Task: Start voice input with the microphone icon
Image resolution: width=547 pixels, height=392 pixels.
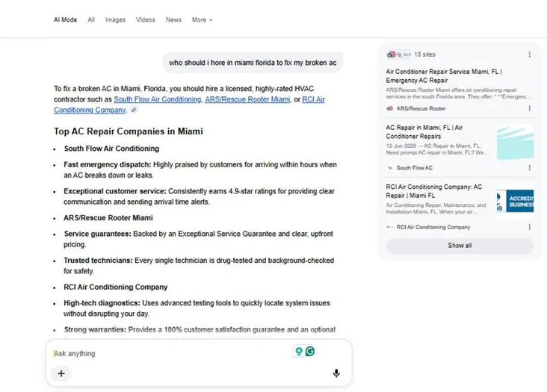Action: [336, 373]
